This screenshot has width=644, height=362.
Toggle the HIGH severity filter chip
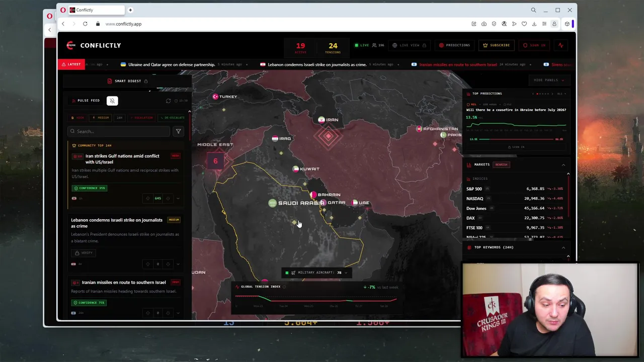[78, 118]
